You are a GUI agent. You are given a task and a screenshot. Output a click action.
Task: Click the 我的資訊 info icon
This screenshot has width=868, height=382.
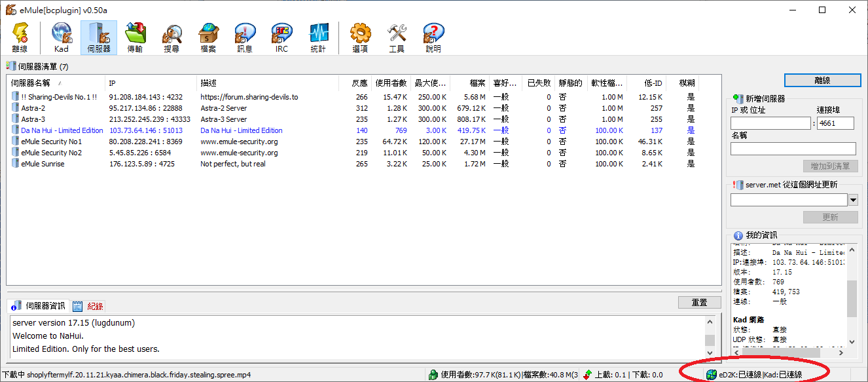tap(738, 235)
